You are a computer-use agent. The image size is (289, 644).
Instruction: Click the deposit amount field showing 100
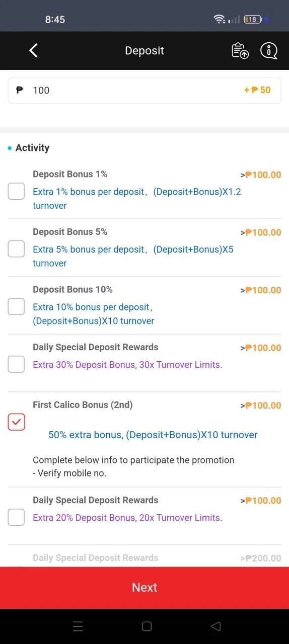pos(144,90)
